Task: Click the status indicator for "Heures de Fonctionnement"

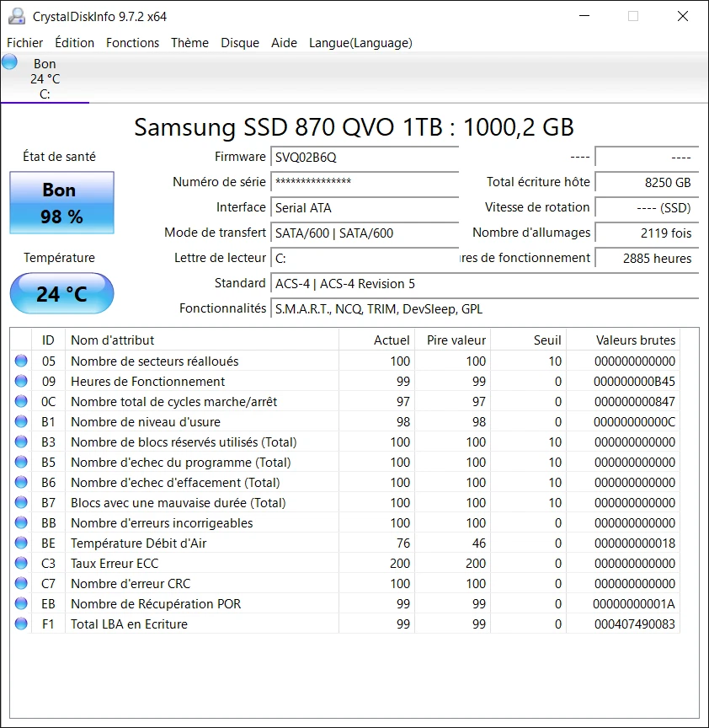Action: [x=20, y=381]
